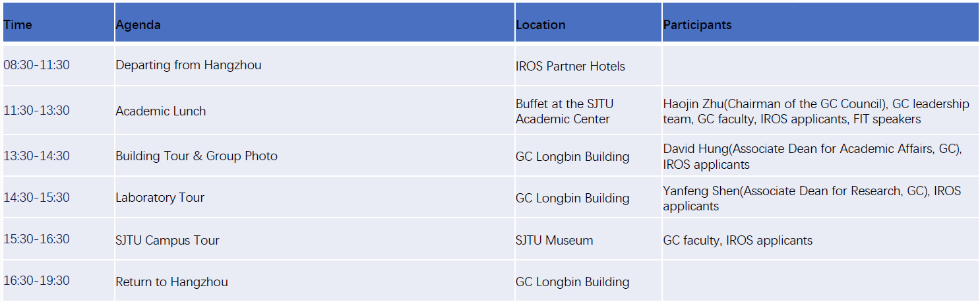Select the Academic Lunch agenda cell
This screenshot has height=302, width=980.
(161, 111)
